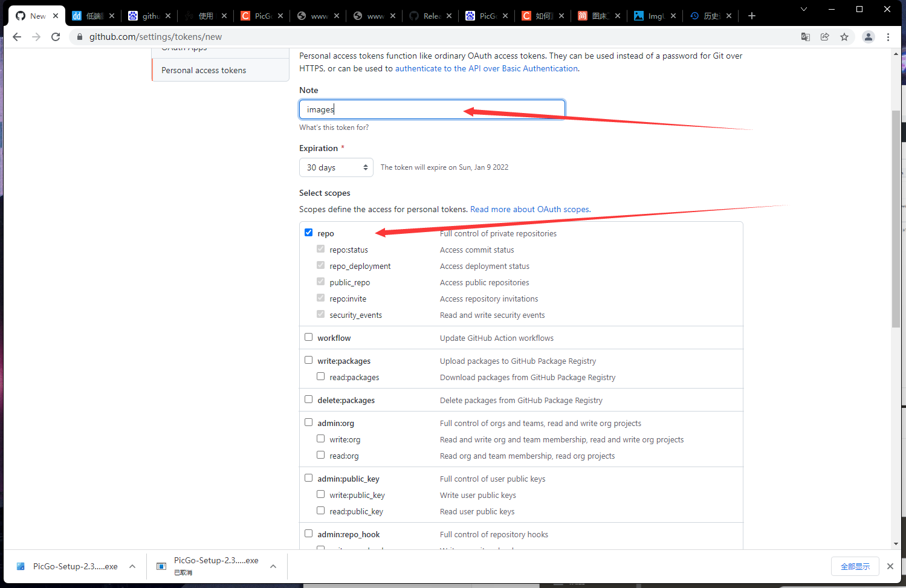Click 'Full control of private repositories' text

[498, 233]
